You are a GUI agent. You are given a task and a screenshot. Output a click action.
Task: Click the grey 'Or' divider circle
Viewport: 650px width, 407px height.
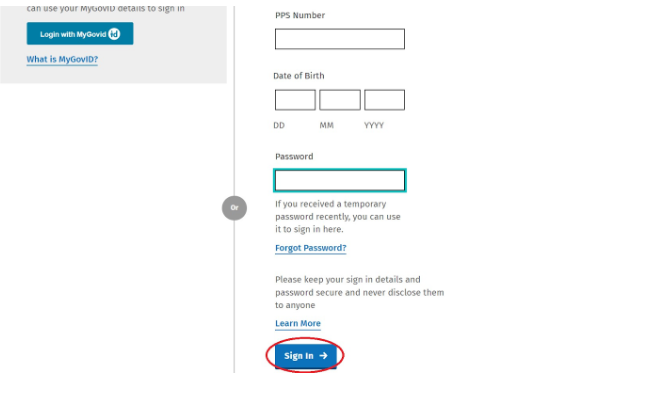click(234, 208)
